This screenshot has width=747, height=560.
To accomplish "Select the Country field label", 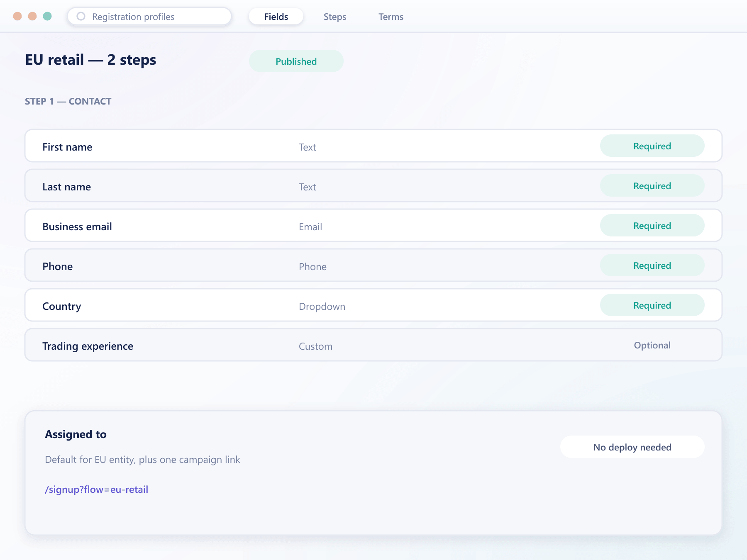I will click(61, 306).
